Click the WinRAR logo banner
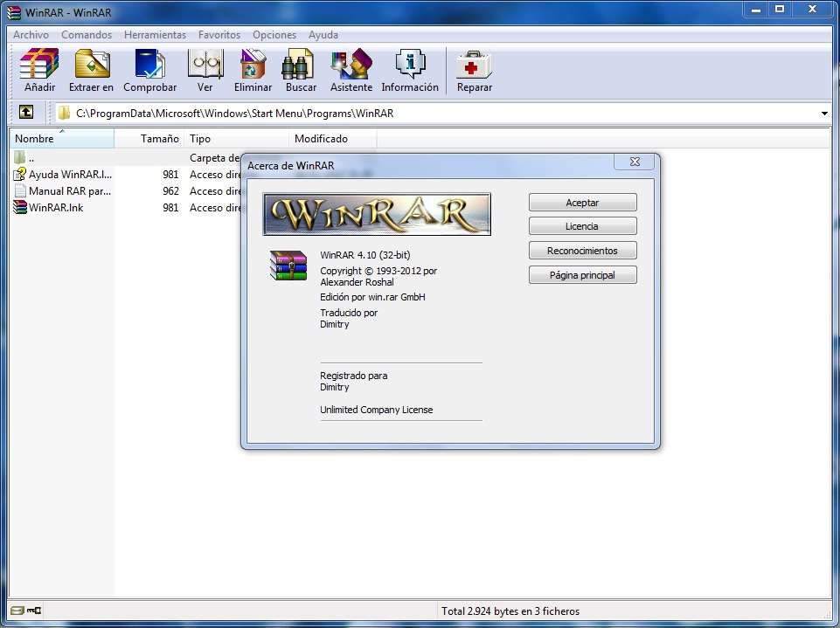Viewport: 840px width, 628px height. [x=377, y=214]
